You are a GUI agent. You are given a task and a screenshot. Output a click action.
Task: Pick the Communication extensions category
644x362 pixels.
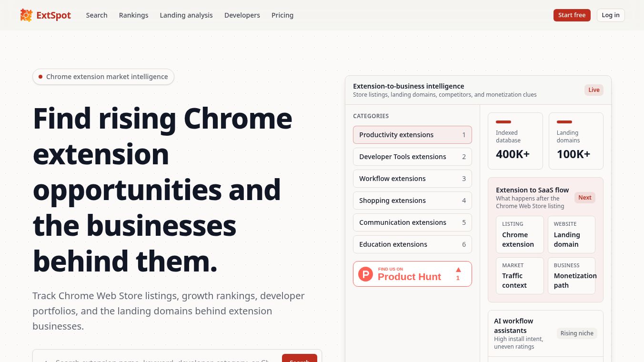pos(413,222)
